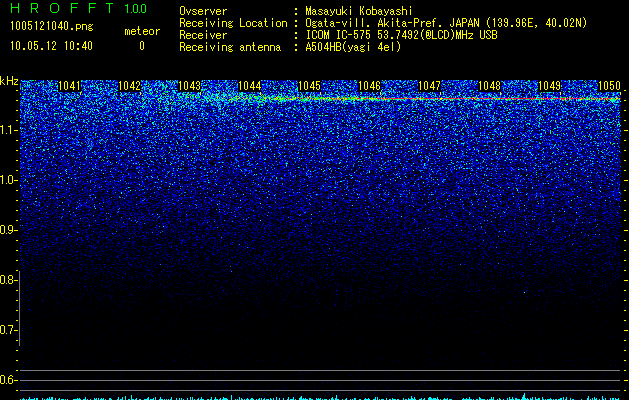
Task: Click the 1049 time marker
Action: click(549, 86)
